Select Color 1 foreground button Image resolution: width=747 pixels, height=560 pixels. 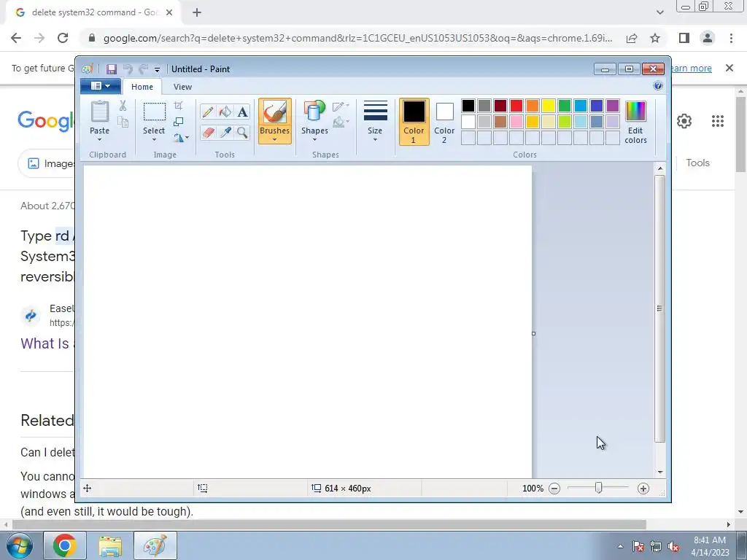[x=414, y=122]
